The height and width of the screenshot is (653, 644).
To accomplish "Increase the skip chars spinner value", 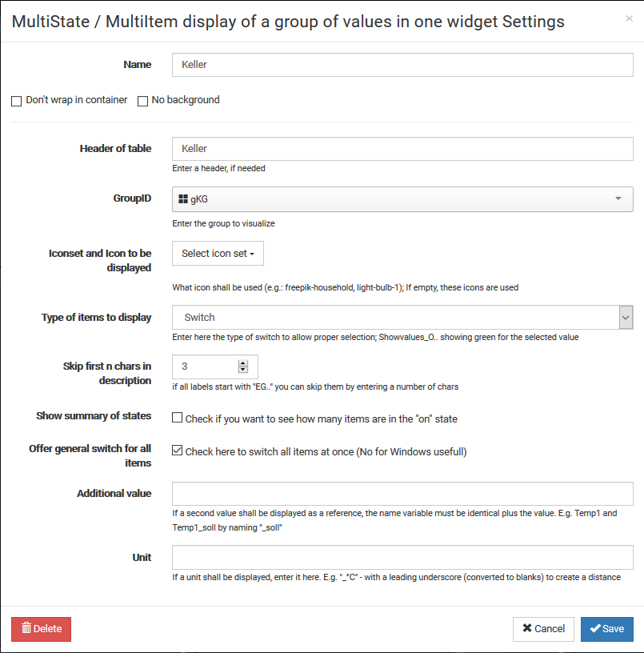I will (x=243, y=363).
